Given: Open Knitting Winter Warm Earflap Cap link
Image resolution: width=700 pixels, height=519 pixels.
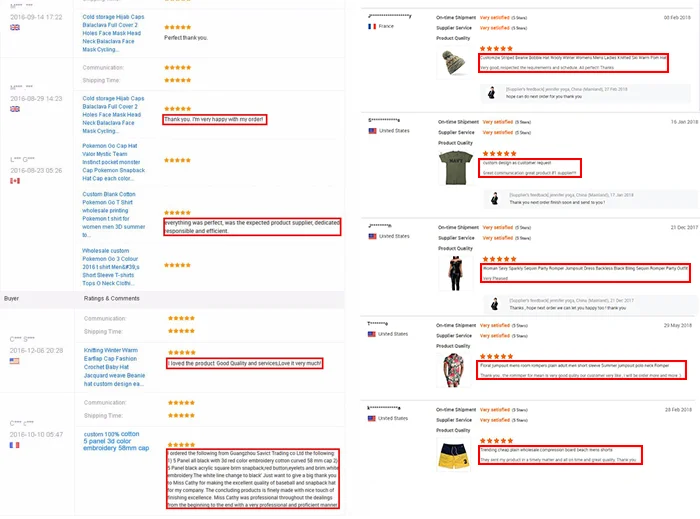Looking at the screenshot, I should (114, 367).
